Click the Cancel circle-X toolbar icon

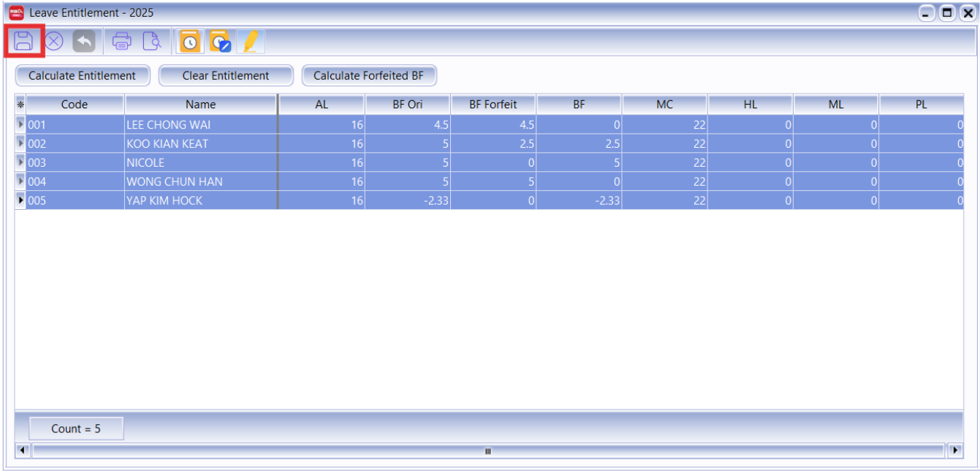pyautogui.click(x=54, y=42)
